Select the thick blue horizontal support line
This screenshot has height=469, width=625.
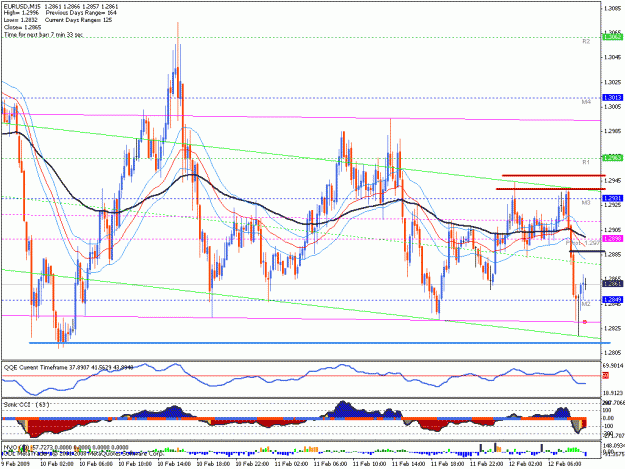320,343
